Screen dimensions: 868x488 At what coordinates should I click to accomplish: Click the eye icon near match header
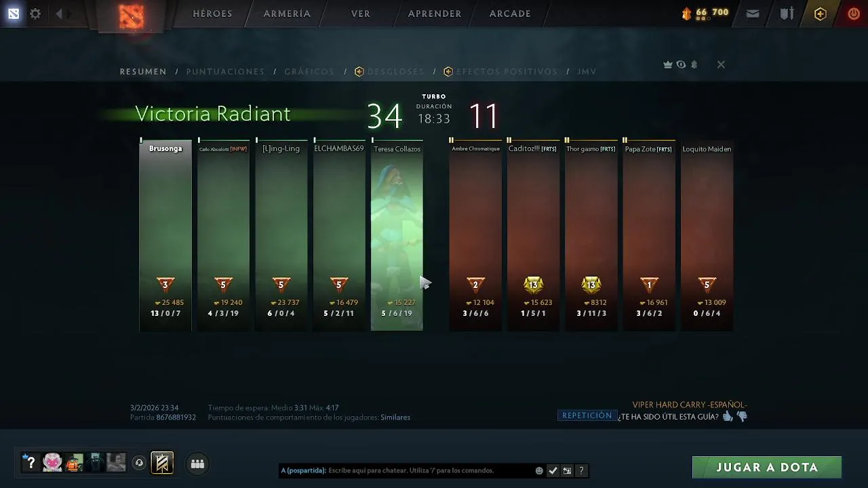[x=681, y=64]
